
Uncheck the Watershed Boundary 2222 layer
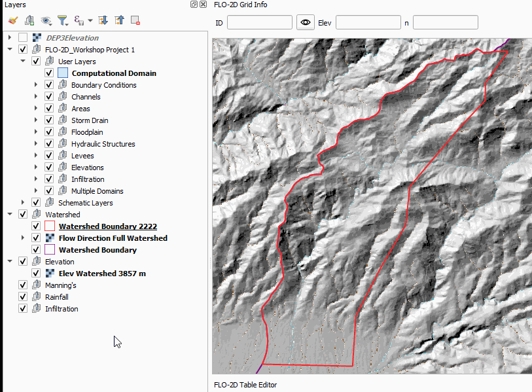pyautogui.click(x=36, y=226)
